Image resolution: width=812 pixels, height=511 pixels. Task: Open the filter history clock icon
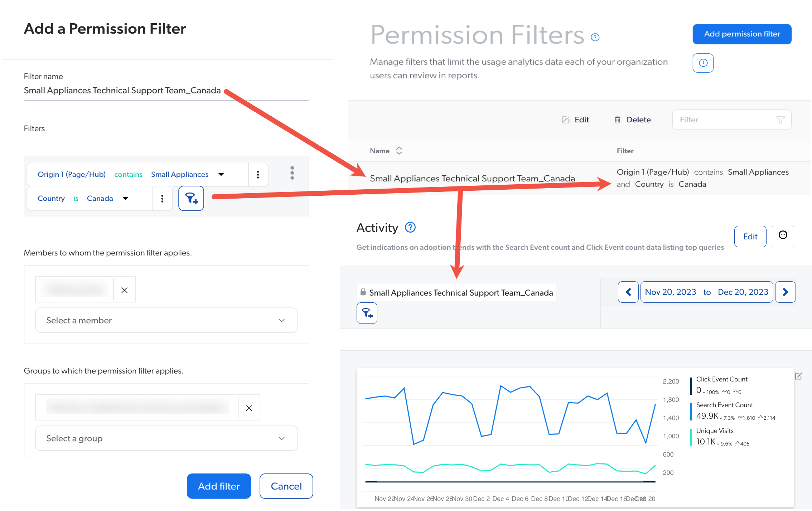703,63
